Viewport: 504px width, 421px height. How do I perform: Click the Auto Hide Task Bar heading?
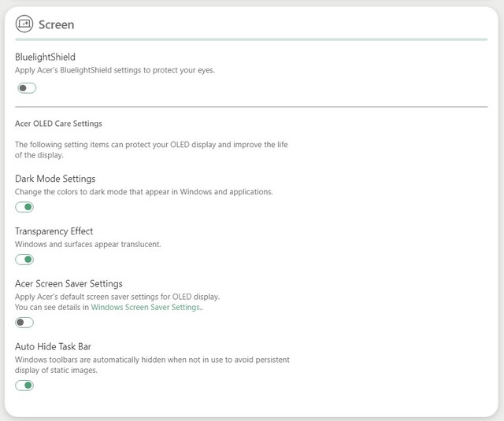pos(53,346)
